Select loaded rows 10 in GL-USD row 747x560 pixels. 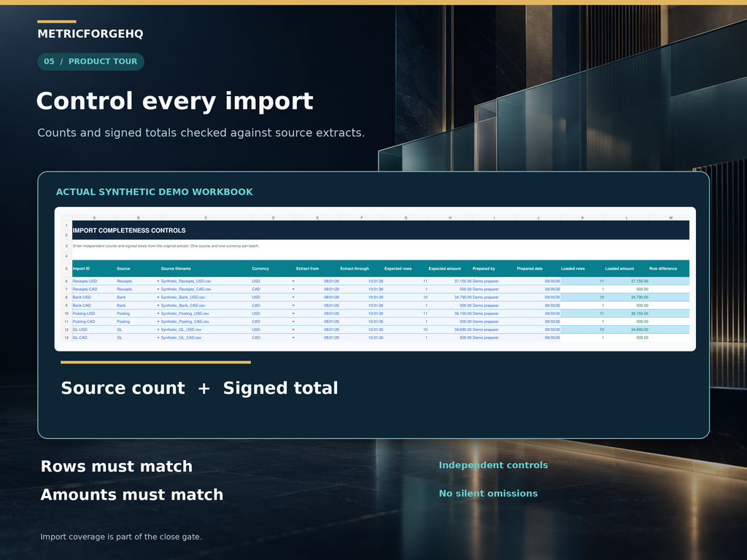click(x=583, y=330)
